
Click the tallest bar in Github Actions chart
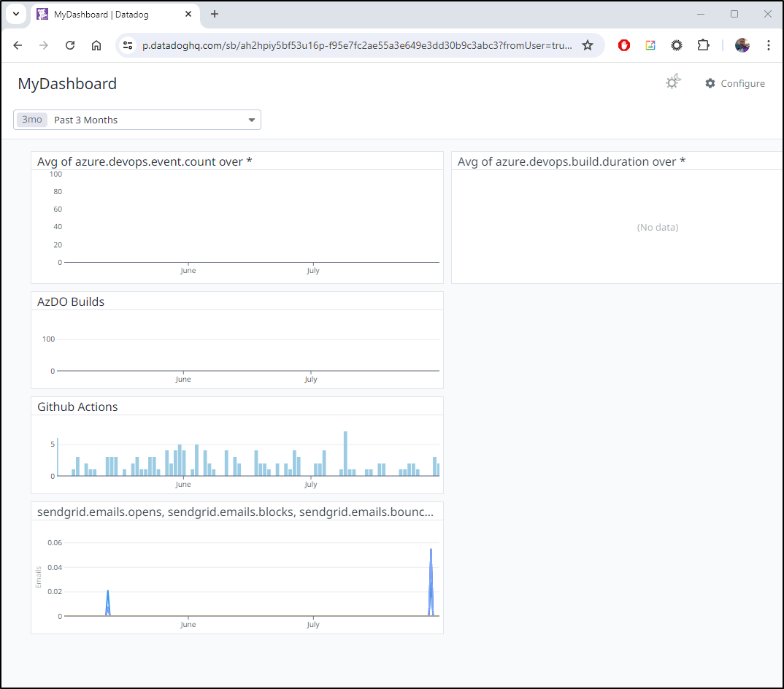(345, 453)
